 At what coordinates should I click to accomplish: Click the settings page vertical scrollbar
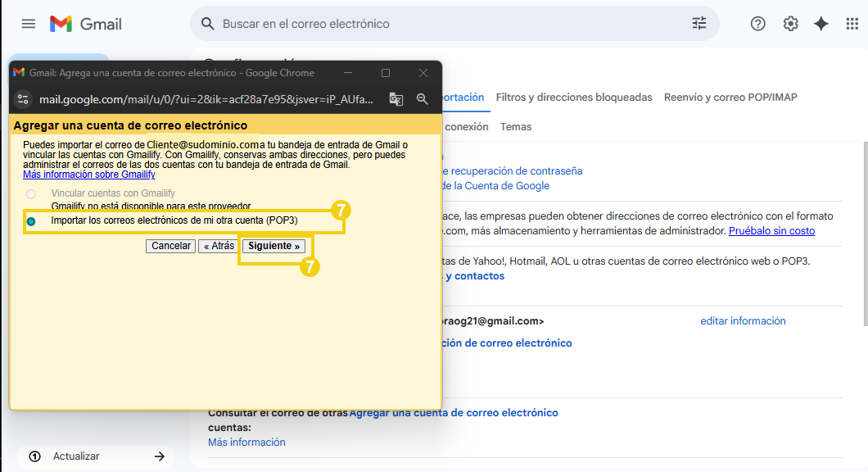click(x=866, y=234)
